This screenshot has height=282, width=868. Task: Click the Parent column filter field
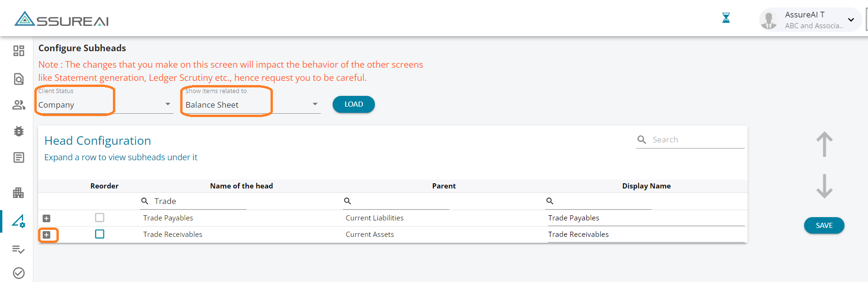[x=400, y=201]
